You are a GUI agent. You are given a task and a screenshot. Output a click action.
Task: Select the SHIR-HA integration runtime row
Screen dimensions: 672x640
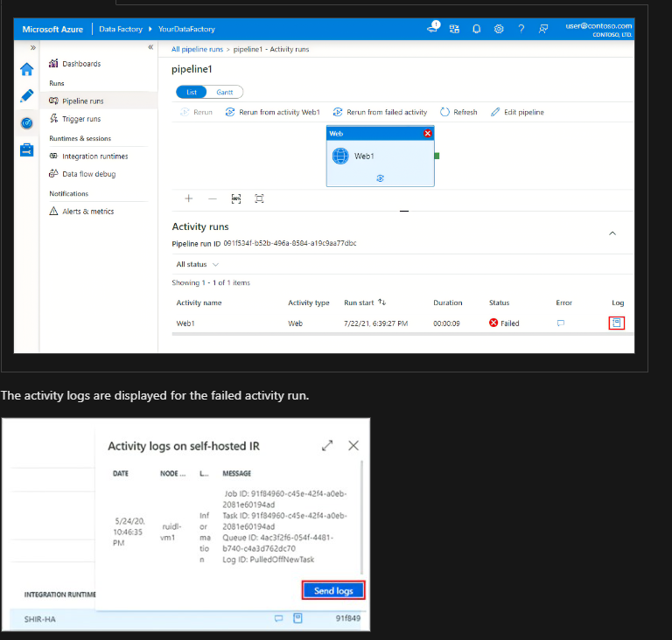click(x=186, y=619)
